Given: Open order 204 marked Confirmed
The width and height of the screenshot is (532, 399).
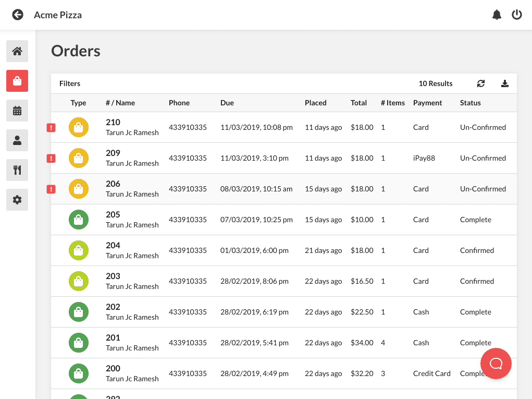Looking at the screenshot, I should [x=284, y=250].
